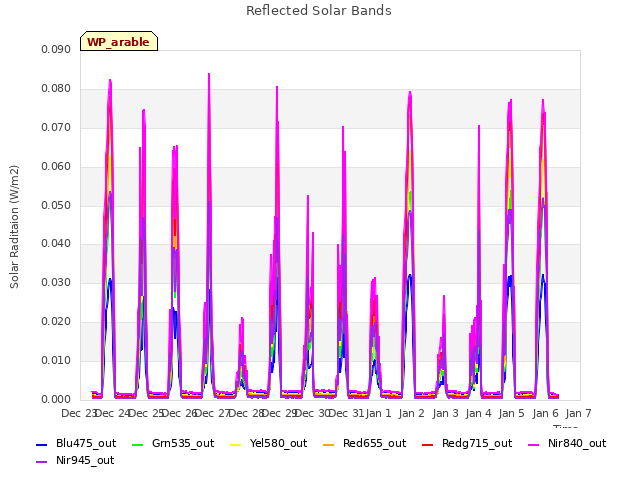Click the 0.030 y-axis tick label
The height and width of the screenshot is (480, 640).
[x=56, y=282]
